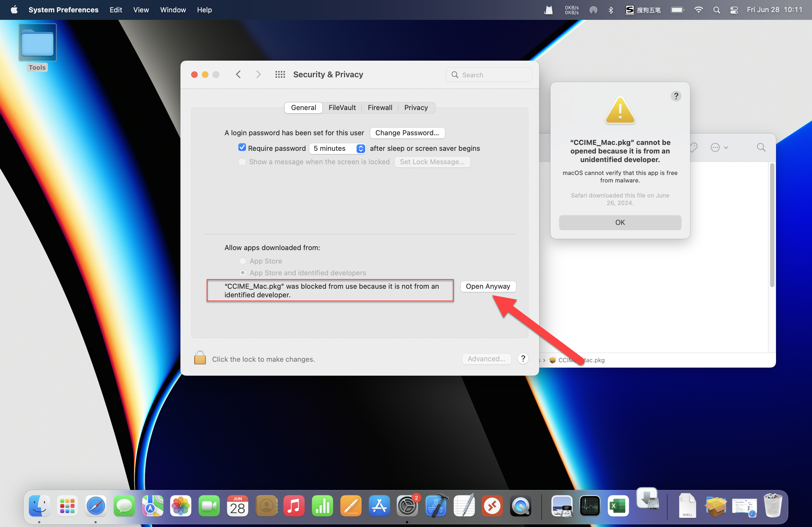Show all preferences grid icon
812x527 pixels.
[x=280, y=75]
